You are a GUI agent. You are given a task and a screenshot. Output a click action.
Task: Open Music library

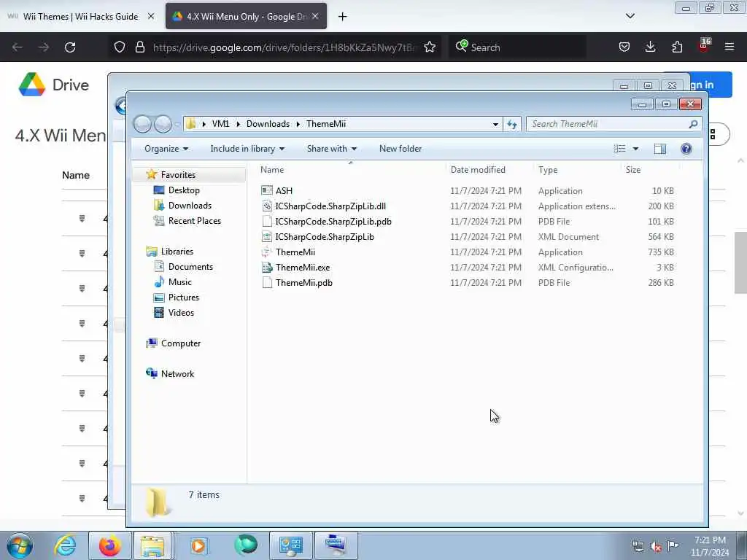[179, 282]
